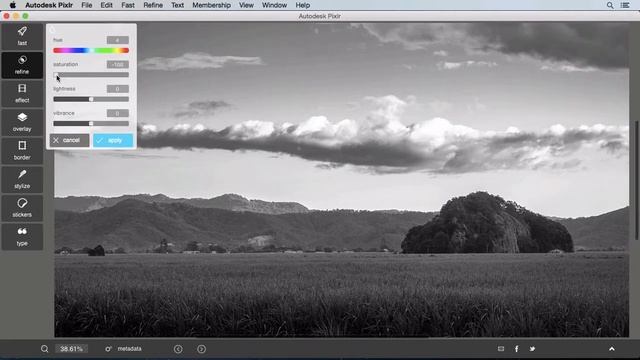Image resolution: width=640 pixels, height=360 pixels.
Task: Show image metadata
Action: pyautogui.click(x=124, y=349)
